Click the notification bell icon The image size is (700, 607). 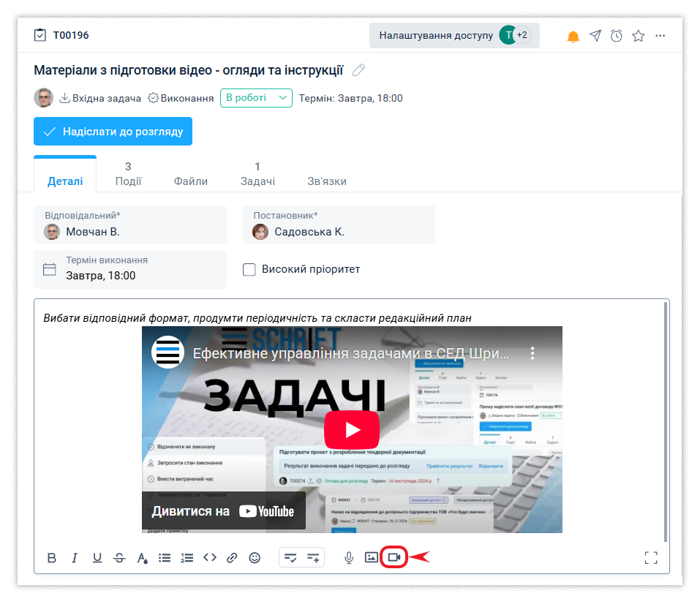(x=573, y=36)
